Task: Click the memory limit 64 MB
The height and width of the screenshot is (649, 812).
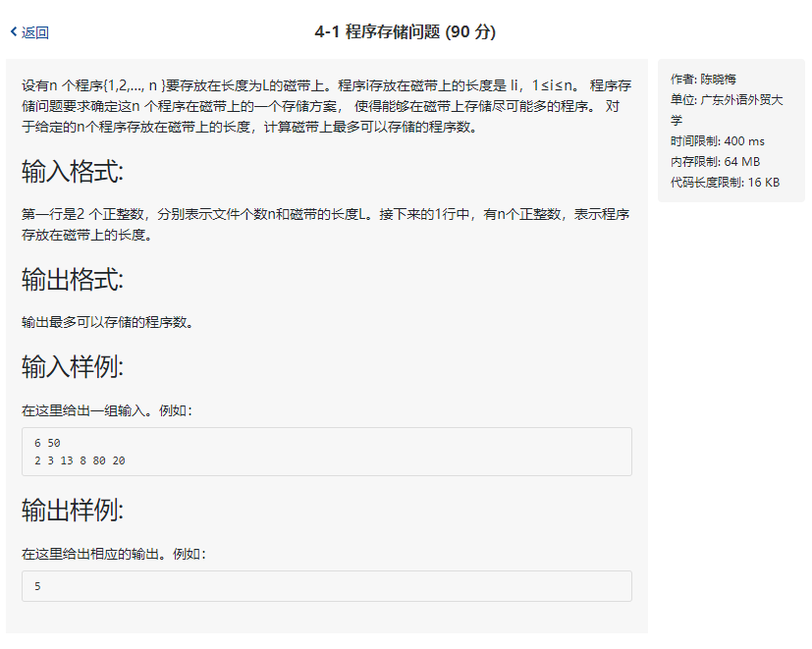Action: point(742,162)
